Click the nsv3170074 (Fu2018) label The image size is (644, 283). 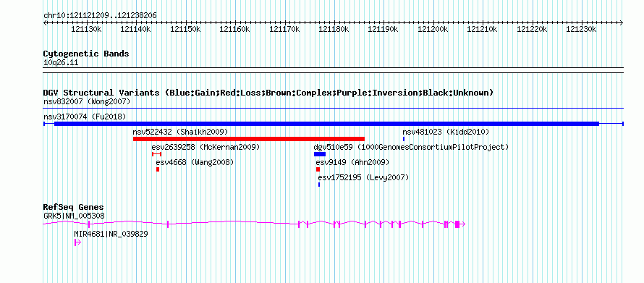[85, 117]
